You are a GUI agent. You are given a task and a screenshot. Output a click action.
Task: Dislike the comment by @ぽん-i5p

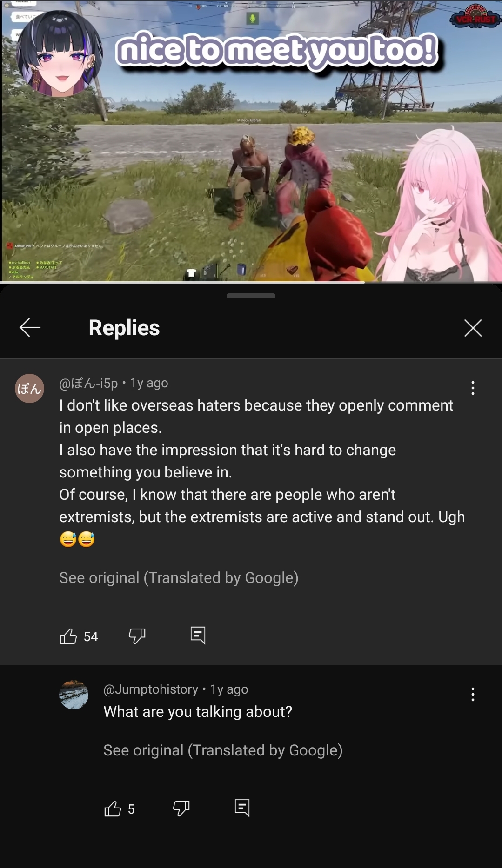point(137,636)
